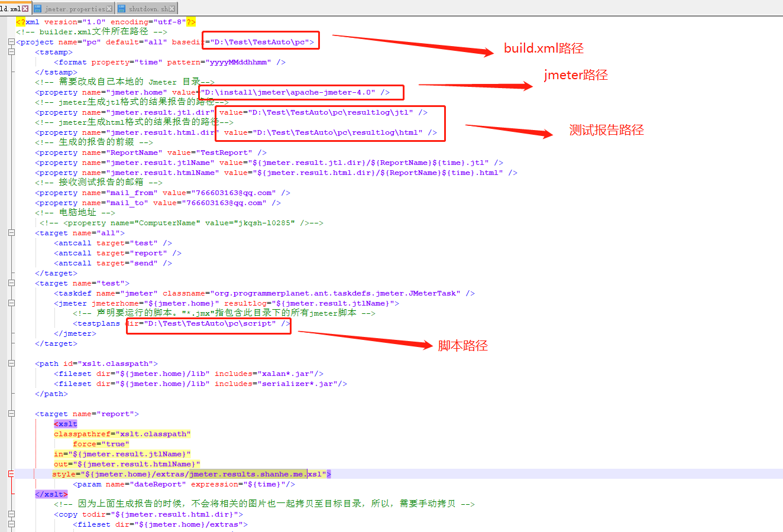Collapse the path id="xslt.classpath" fold marker
The height and width of the screenshot is (532, 783).
coord(10,363)
